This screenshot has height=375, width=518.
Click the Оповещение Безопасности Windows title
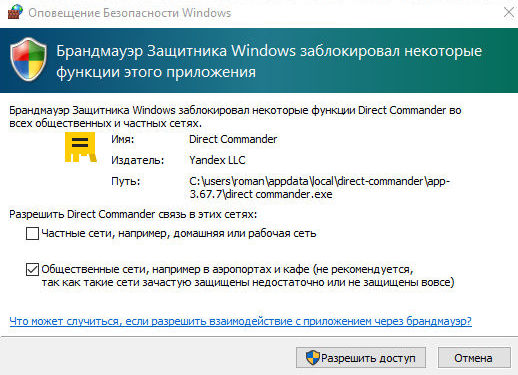click(x=129, y=13)
